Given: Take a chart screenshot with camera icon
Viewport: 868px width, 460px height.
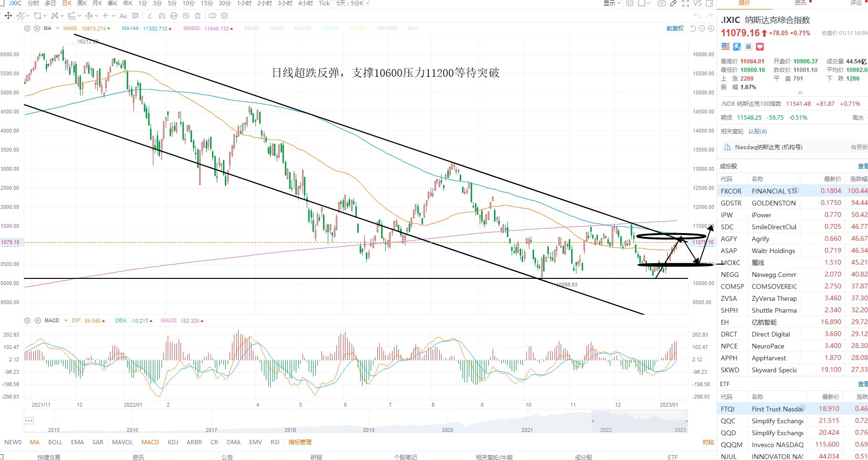Looking at the screenshot, I should 661,3.
